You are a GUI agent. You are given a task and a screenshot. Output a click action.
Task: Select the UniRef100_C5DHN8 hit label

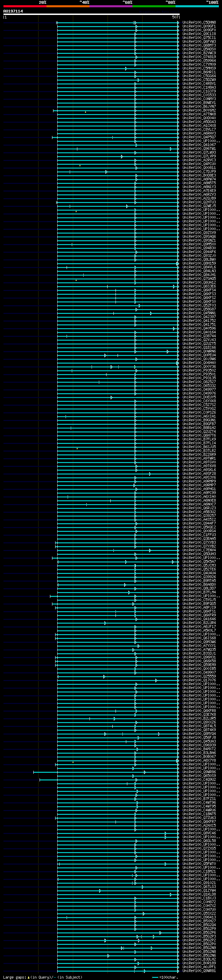199,23
